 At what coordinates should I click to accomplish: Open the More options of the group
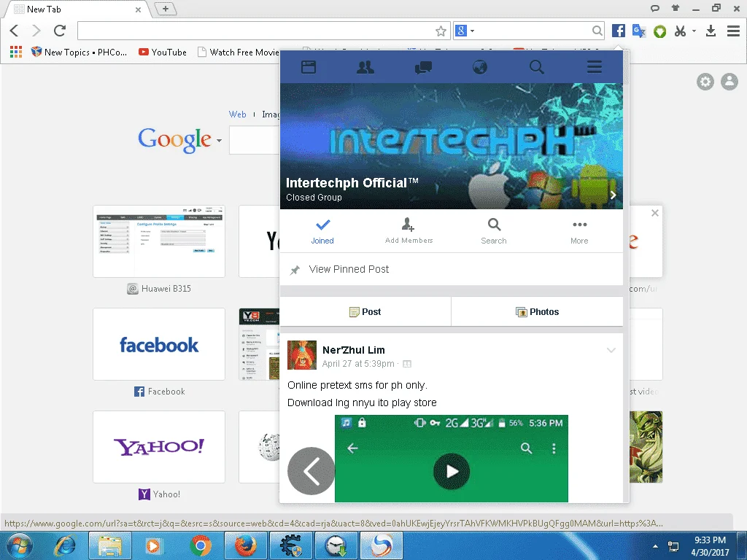[579, 231]
